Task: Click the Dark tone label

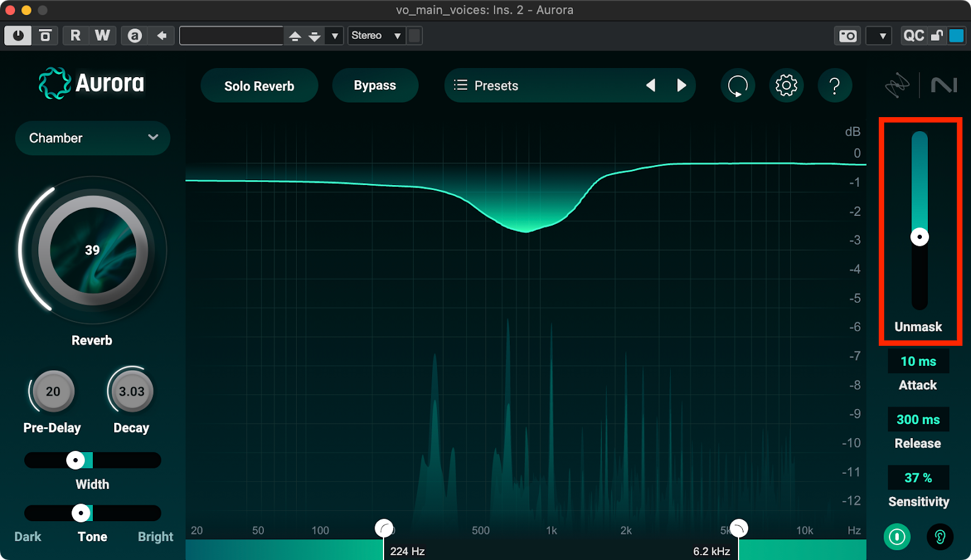Action: pyautogui.click(x=28, y=537)
